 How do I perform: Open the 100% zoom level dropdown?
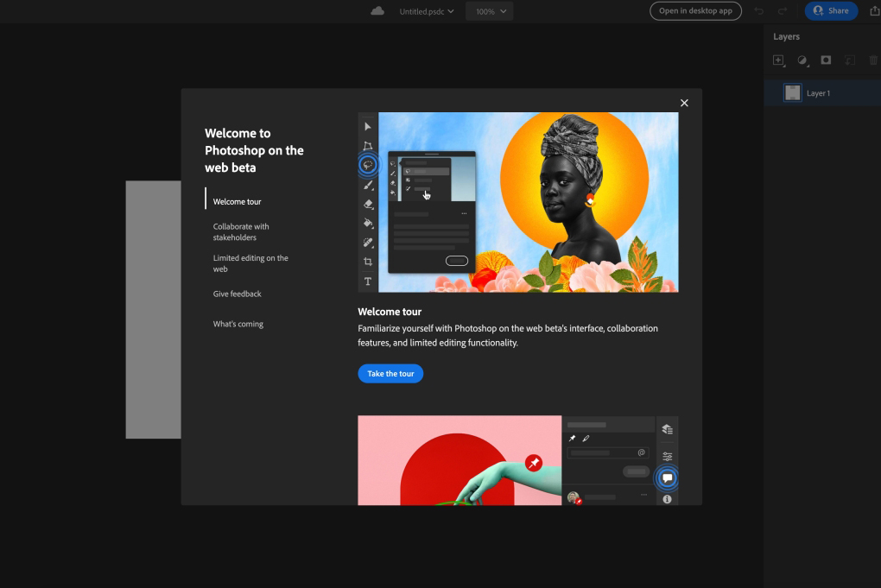click(489, 11)
